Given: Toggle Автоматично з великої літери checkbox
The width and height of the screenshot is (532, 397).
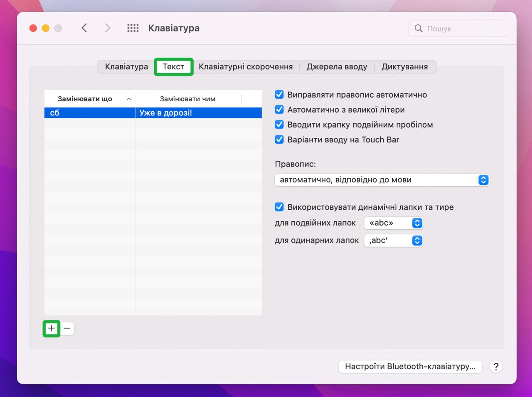Looking at the screenshot, I should 279,110.
